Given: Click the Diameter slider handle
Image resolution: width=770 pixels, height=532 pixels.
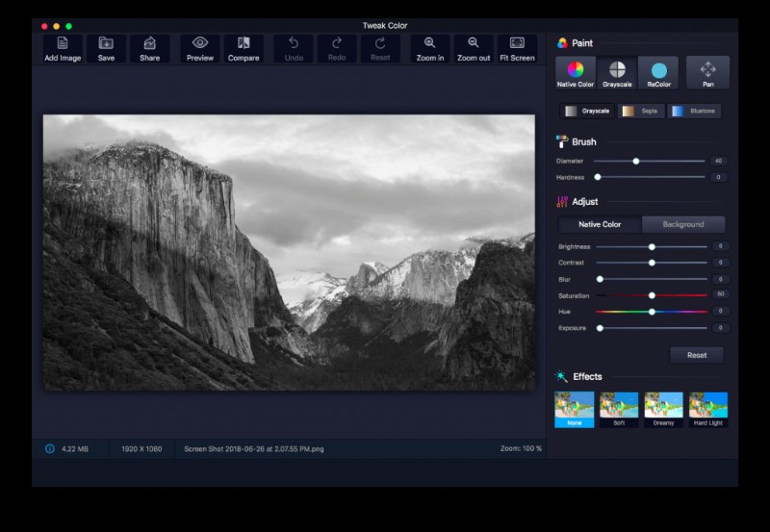Looking at the screenshot, I should [636, 161].
